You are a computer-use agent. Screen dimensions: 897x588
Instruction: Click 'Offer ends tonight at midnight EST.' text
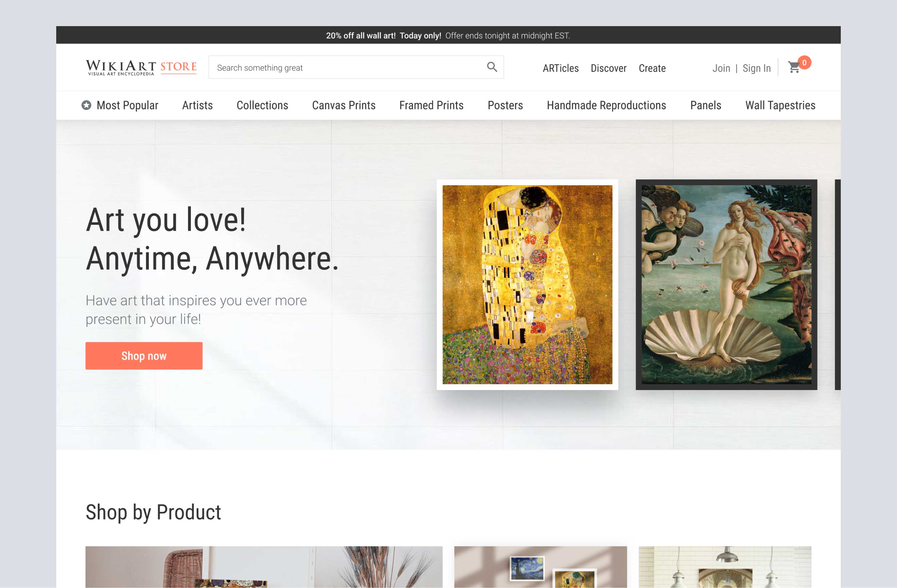507,35
